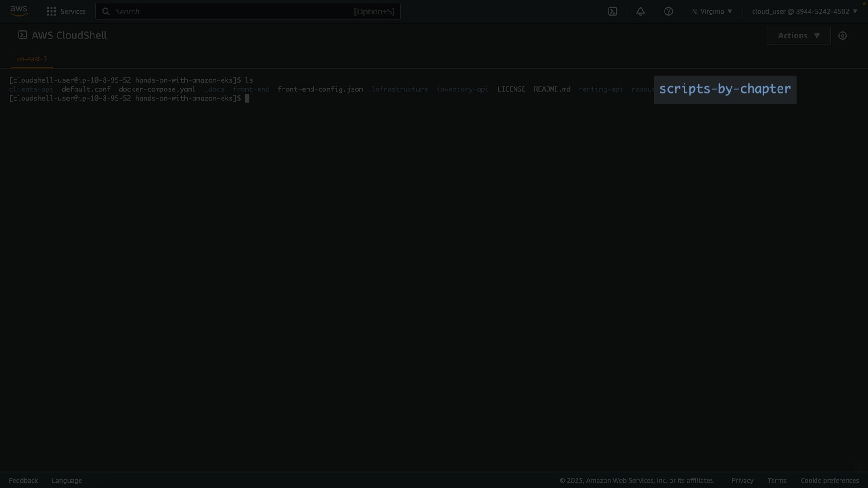
Task: Click the search magnifier icon
Action: tap(106, 11)
